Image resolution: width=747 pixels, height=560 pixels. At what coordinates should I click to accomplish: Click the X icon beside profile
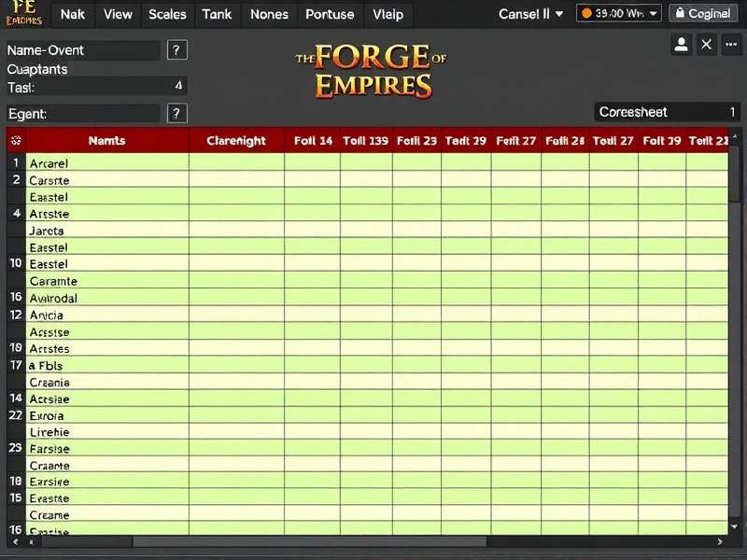tap(707, 45)
